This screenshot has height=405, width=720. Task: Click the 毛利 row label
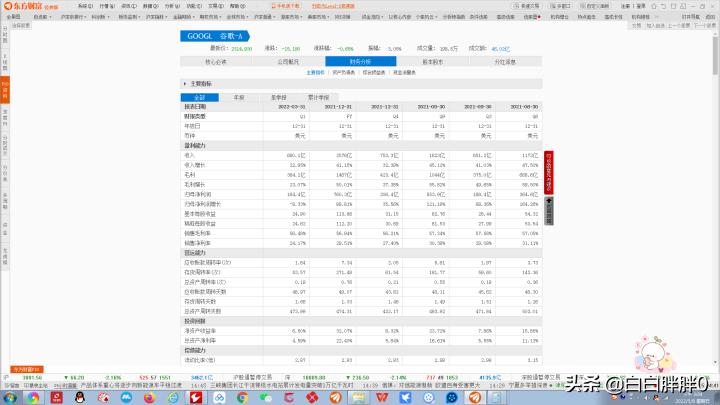(x=190, y=175)
